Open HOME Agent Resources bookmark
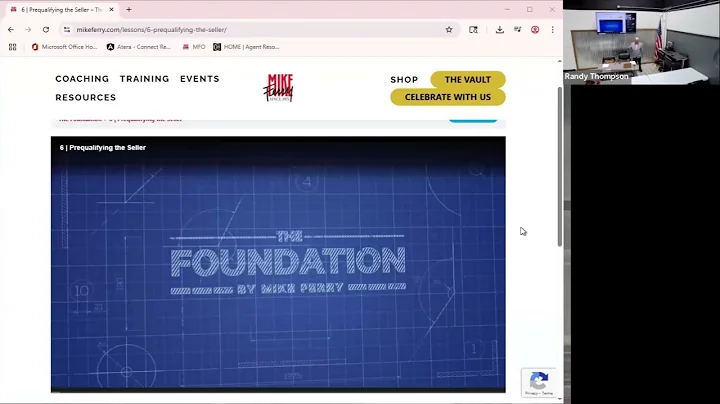720x404 pixels. click(246, 47)
